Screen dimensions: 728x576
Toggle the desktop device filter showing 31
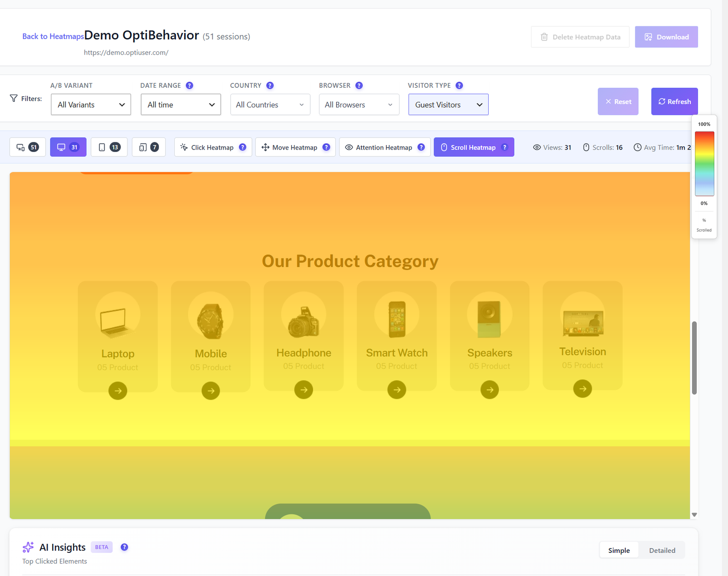(68, 147)
